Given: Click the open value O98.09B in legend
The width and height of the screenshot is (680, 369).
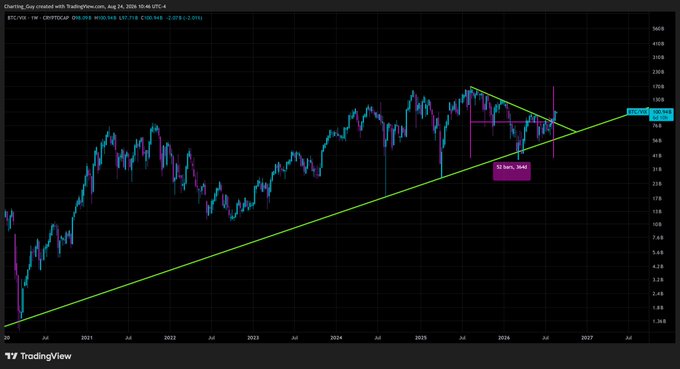Looking at the screenshot, I should pos(82,18).
